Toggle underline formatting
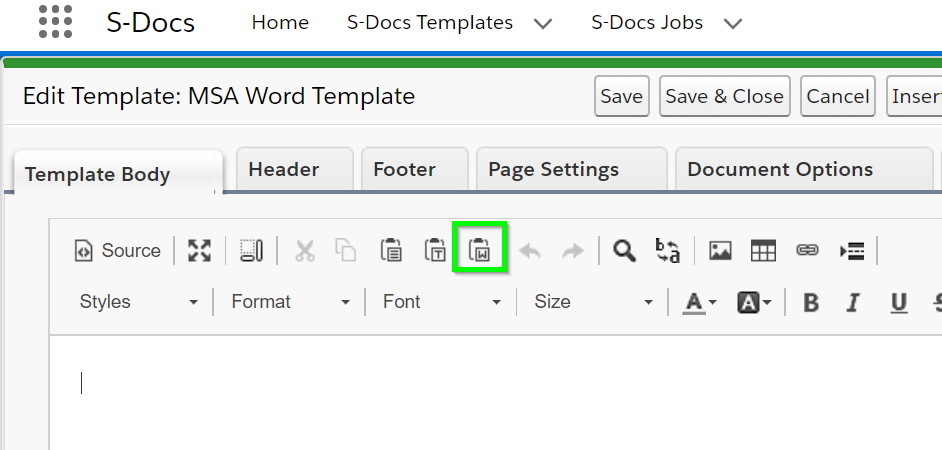The width and height of the screenshot is (942, 450). point(899,303)
